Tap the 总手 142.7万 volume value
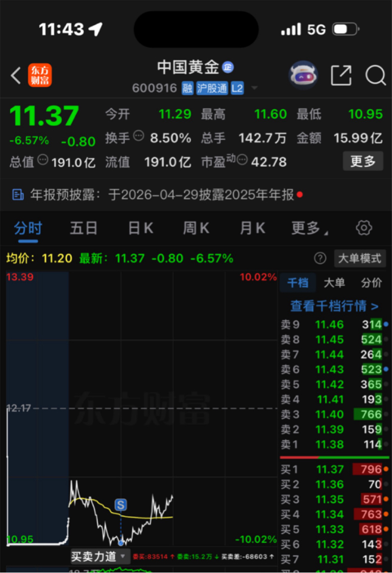Screen dimensions: 392x573 point(262,138)
